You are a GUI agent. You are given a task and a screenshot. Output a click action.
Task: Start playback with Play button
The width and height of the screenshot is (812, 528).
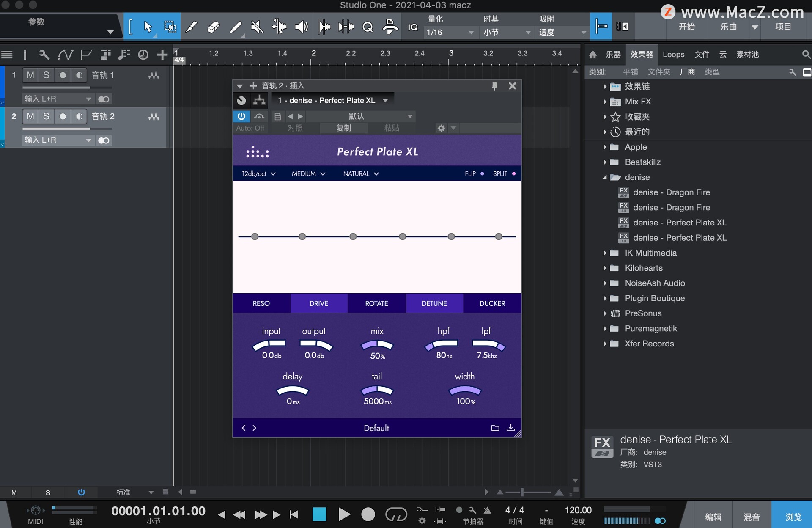pos(344,514)
